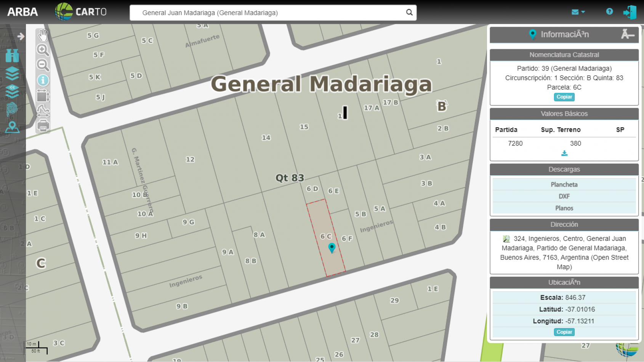The width and height of the screenshot is (644, 362).
Task: Collapse the Descargas section header
Action: coord(564,169)
